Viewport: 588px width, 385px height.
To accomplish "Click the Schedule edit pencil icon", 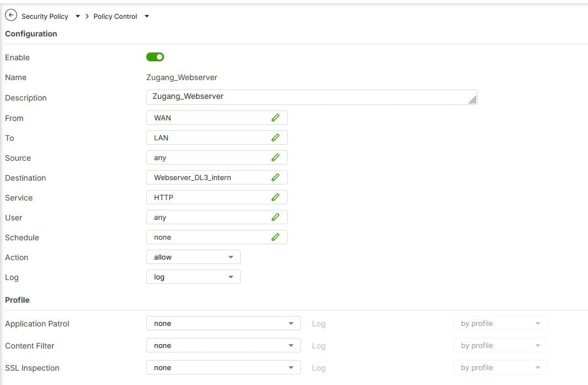I will point(276,237).
